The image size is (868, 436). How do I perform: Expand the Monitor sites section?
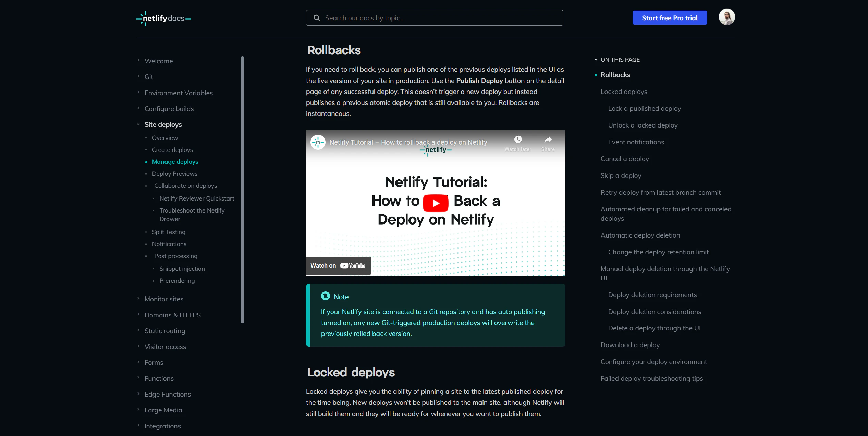pyautogui.click(x=138, y=298)
